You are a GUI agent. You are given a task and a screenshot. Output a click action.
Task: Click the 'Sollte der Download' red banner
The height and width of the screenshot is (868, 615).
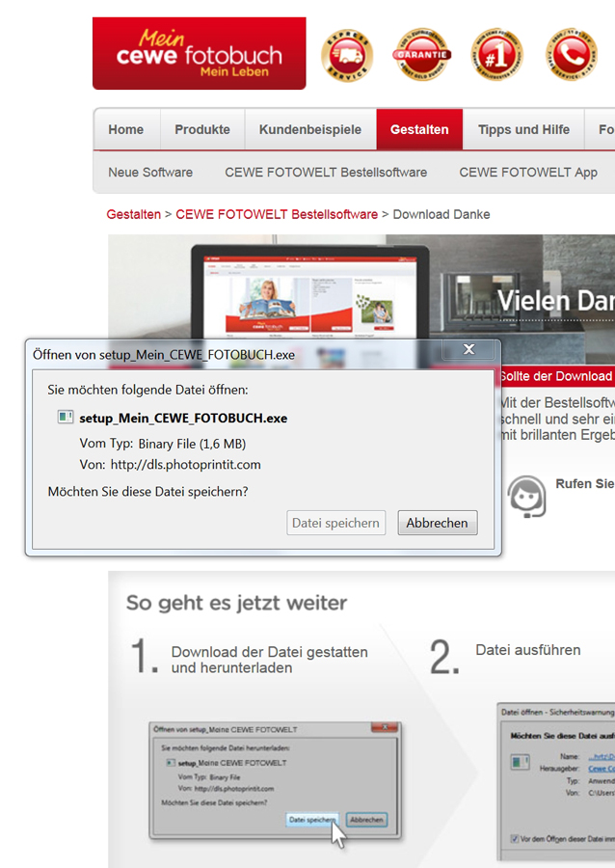[x=557, y=376]
